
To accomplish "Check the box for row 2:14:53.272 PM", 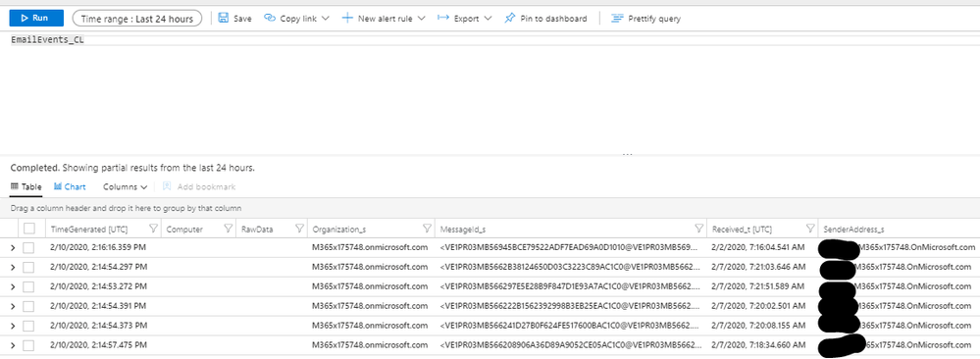I will click(x=28, y=287).
